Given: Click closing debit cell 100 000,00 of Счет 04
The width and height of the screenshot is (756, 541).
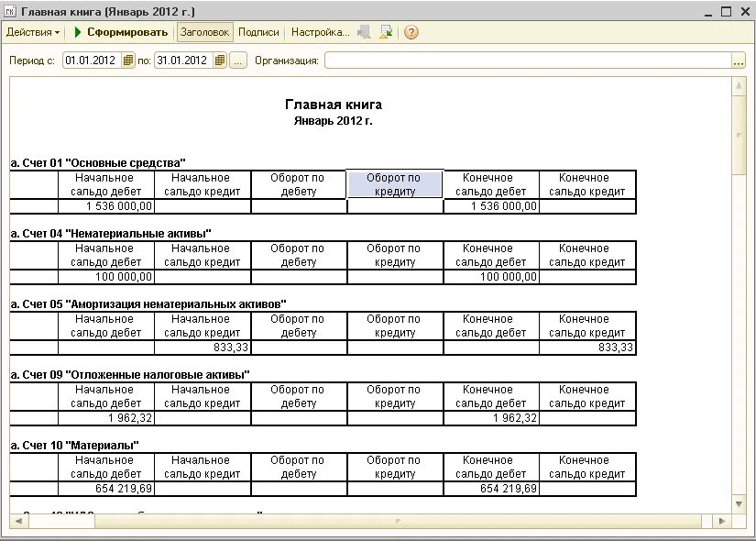Looking at the screenshot, I should (x=491, y=277).
